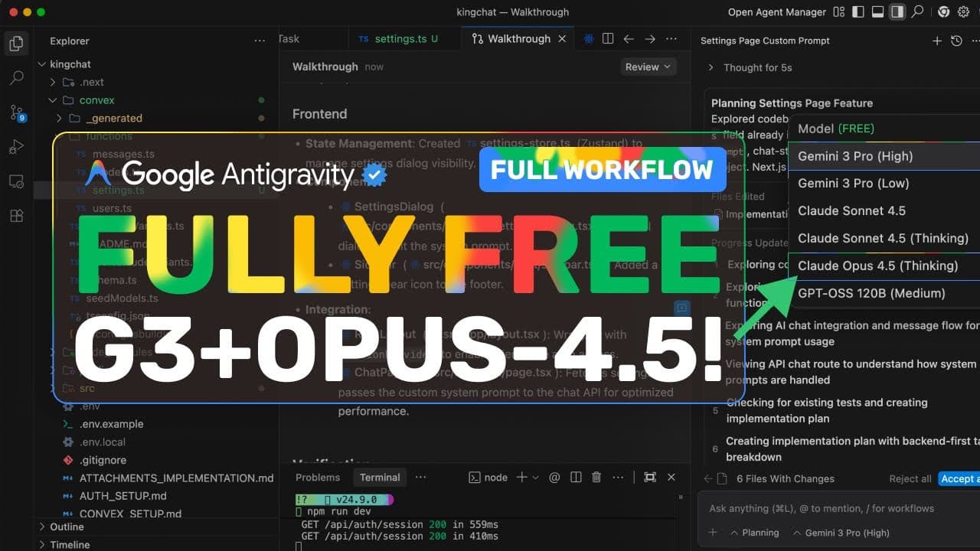Open the Problems panel tab

click(x=318, y=478)
